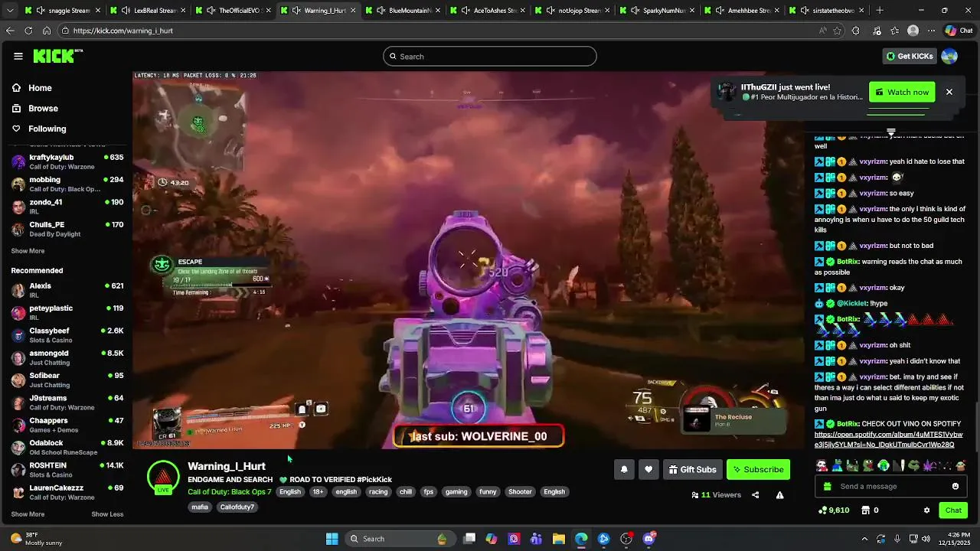Click the Windows Start button

click(332, 539)
